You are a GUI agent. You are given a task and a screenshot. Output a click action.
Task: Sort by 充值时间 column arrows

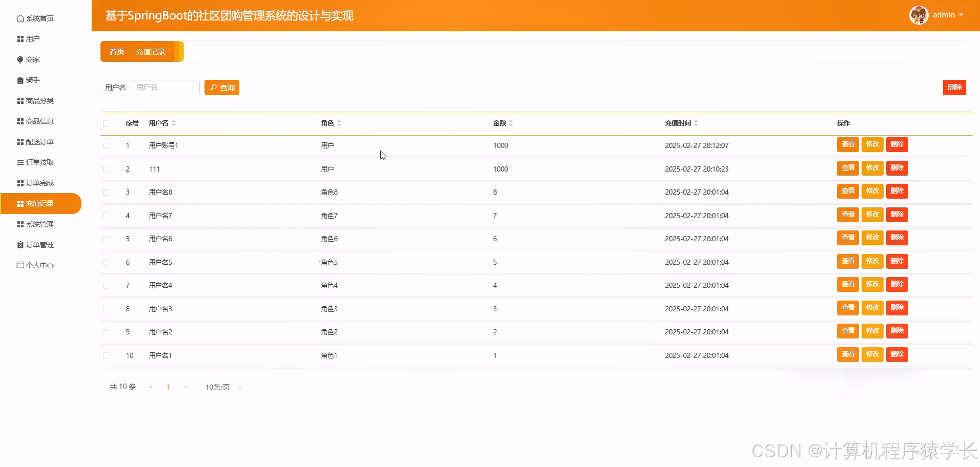pyautogui.click(x=696, y=123)
